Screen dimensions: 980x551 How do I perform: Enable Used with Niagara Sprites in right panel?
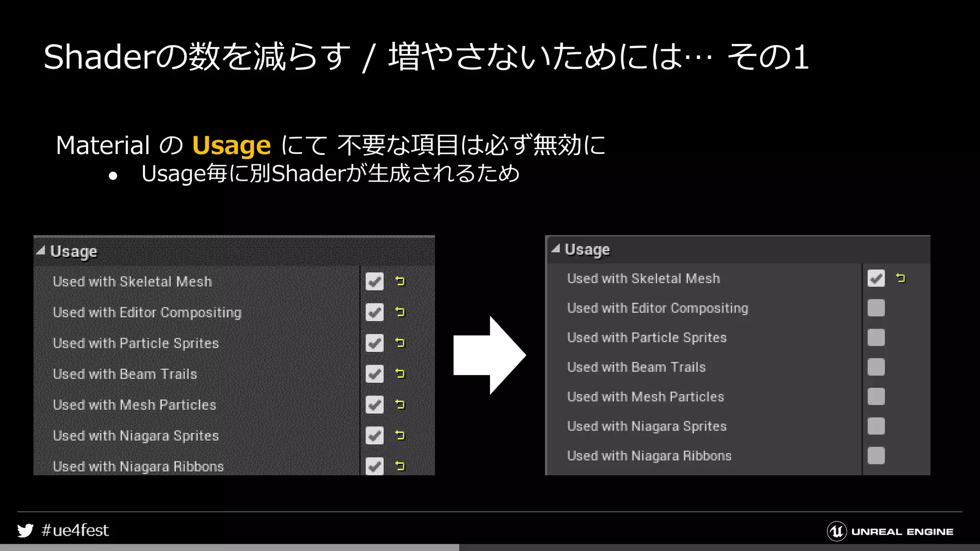click(x=876, y=426)
